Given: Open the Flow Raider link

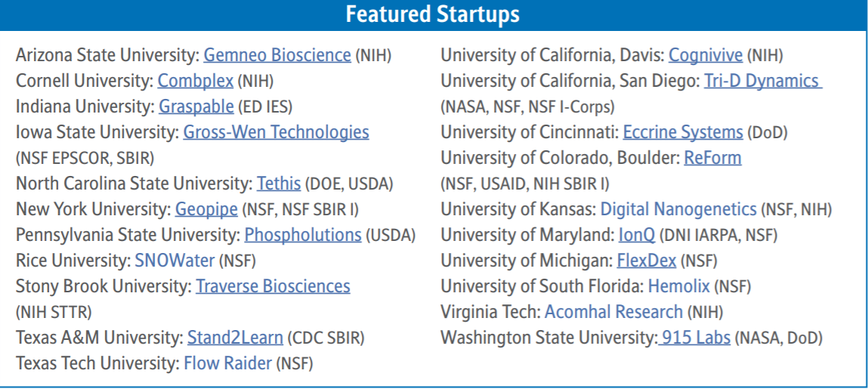Looking at the screenshot, I should click(x=228, y=363).
